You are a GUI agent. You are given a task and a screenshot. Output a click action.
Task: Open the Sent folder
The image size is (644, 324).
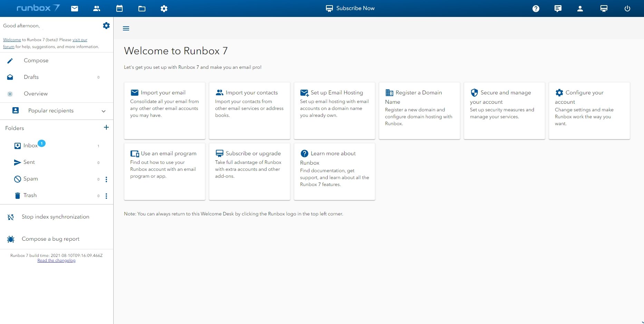pos(57,162)
